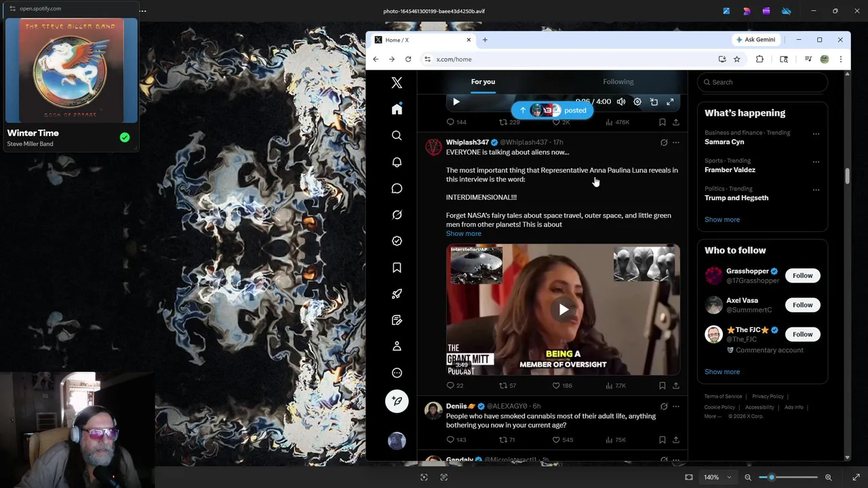The height and width of the screenshot is (488, 868).
Task: Click the X page vertical scrollbar thumb
Action: (x=847, y=176)
